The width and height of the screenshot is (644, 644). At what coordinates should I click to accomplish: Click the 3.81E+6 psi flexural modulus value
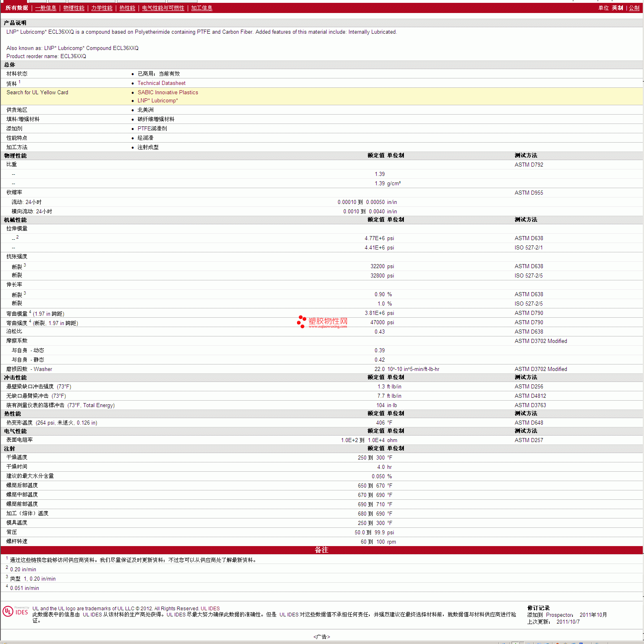(x=379, y=313)
